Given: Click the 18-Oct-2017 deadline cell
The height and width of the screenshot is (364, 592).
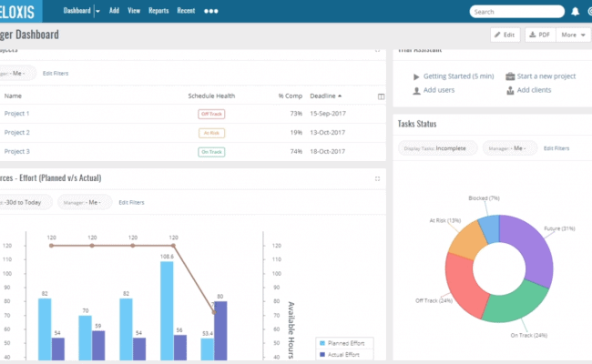Looking at the screenshot, I should tap(327, 151).
